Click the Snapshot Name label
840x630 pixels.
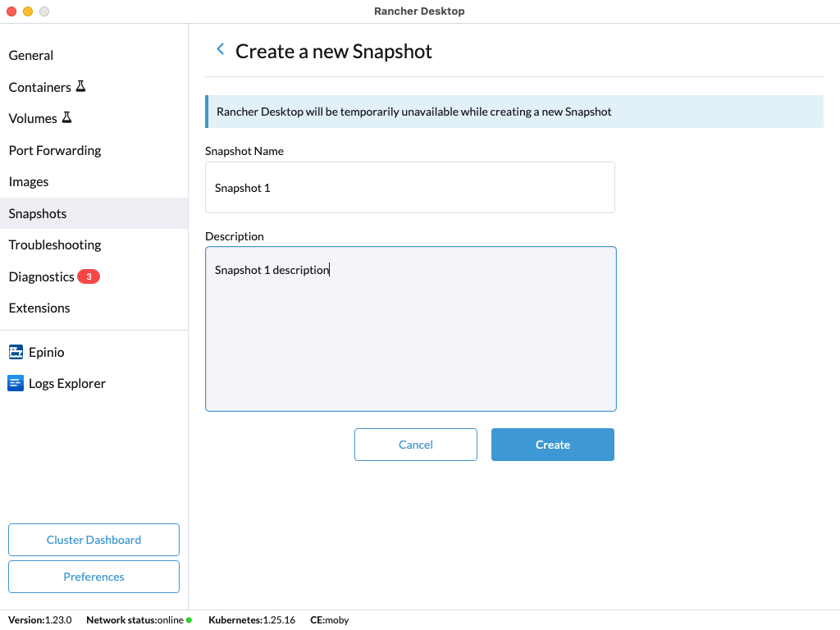point(244,151)
